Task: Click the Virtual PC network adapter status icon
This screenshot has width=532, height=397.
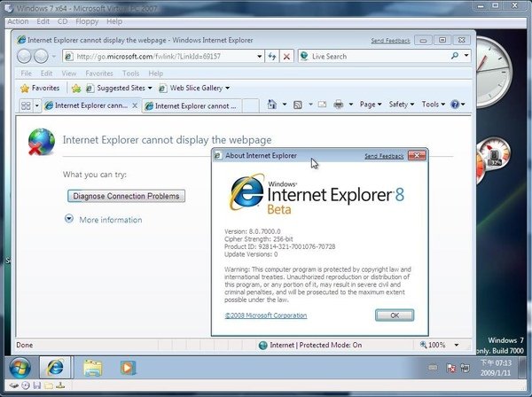Action: click(60, 385)
